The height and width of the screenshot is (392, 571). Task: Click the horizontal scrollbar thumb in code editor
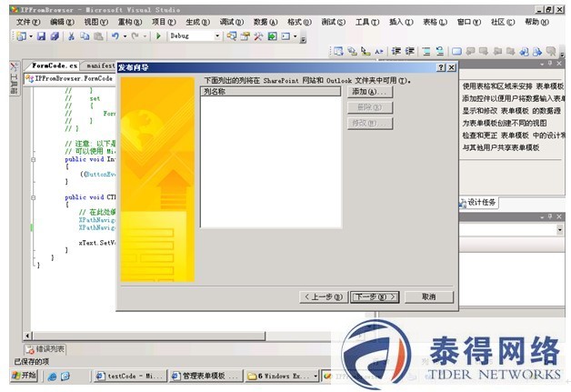tap(148, 336)
